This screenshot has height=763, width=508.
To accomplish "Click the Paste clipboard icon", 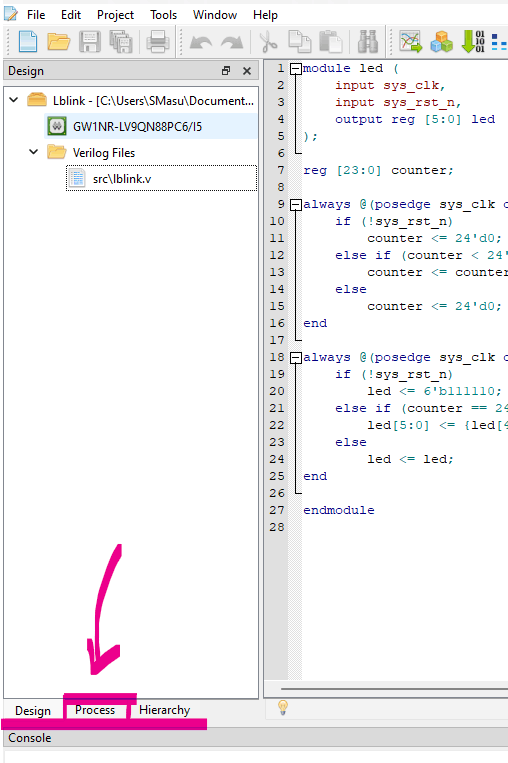I will [331, 42].
